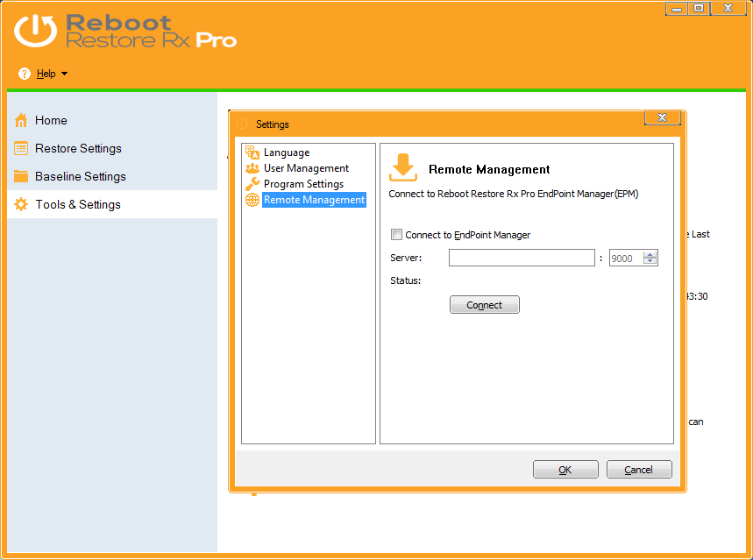753x560 pixels.
Task: Click the Program Settings wrench icon
Action: point(252,184)
